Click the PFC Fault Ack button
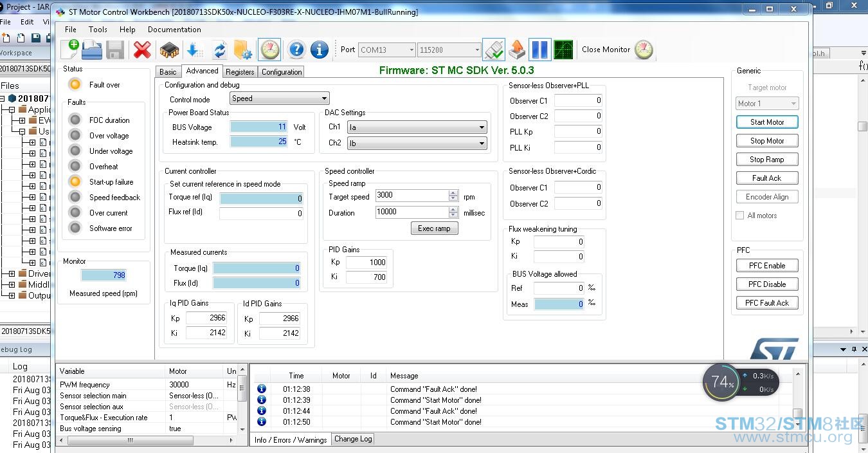The height and width of the screenshot is (453, 868). (767, 302)
